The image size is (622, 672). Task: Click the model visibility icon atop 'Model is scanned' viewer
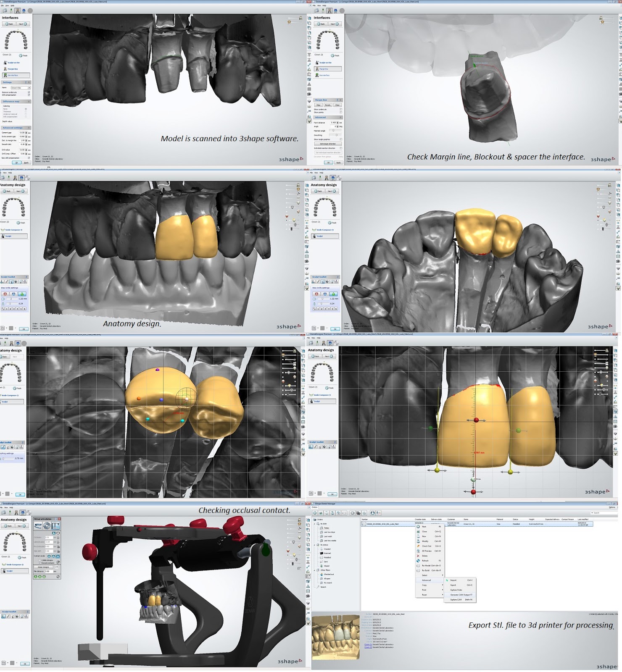[301, 18]
